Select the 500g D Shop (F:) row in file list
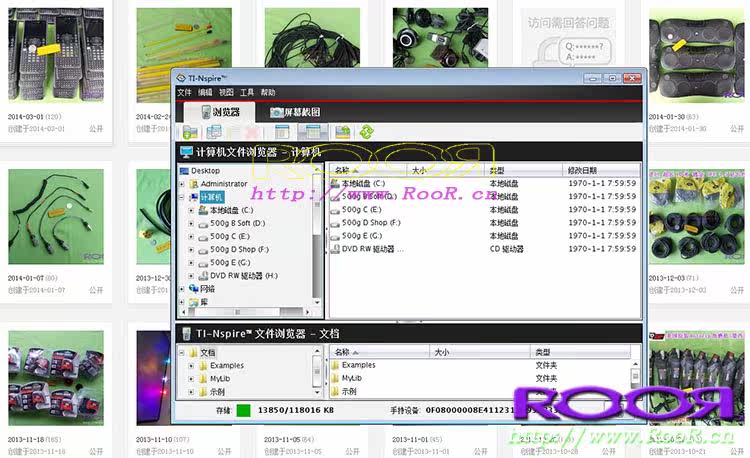This screenshot has height=458, width=750. 485,223
